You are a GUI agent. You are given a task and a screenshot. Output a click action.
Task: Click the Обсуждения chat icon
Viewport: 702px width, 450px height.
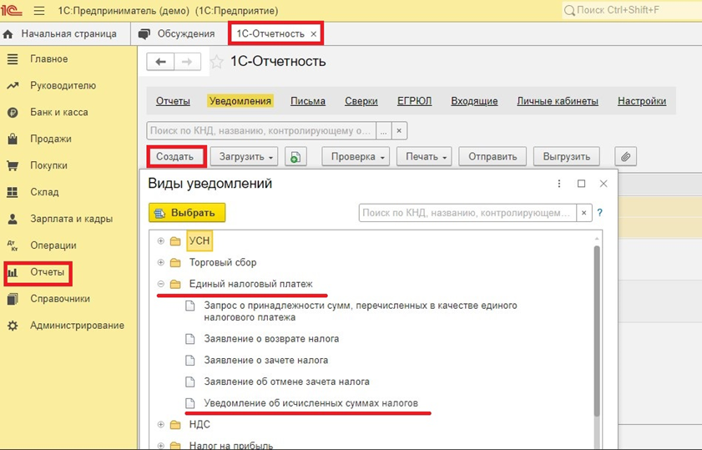pyautogui.click(x=144, y=34)
